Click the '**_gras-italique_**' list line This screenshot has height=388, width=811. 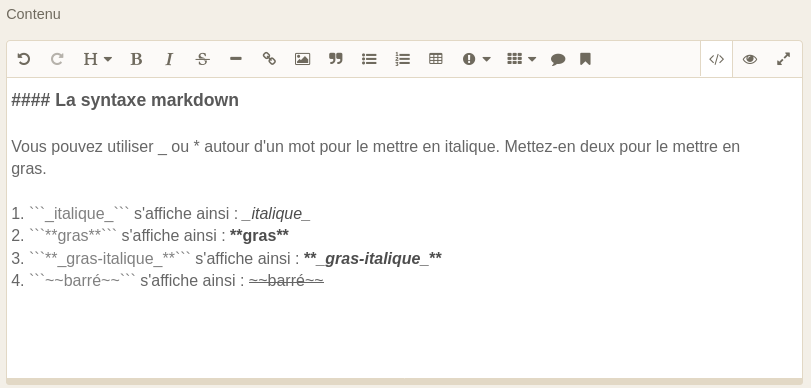[227, 258]
